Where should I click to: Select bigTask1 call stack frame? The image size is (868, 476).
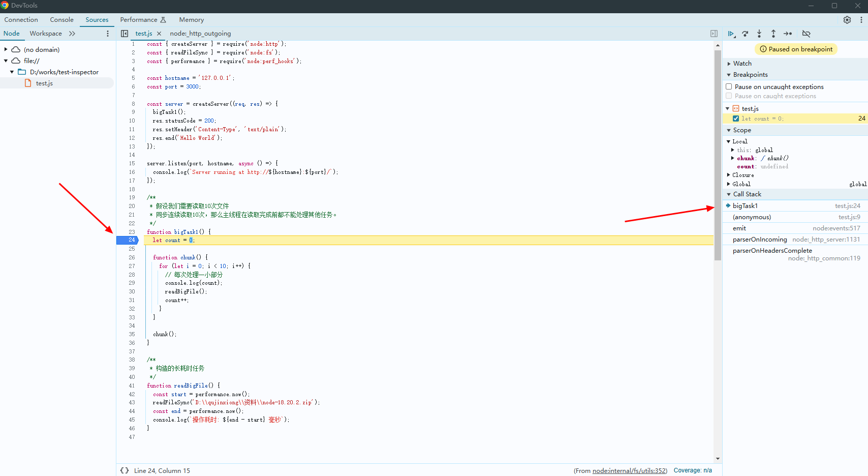pos(795,206)
